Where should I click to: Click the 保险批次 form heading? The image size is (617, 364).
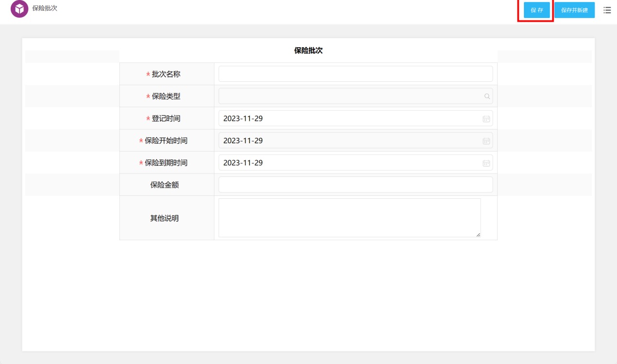click(308, 51)
